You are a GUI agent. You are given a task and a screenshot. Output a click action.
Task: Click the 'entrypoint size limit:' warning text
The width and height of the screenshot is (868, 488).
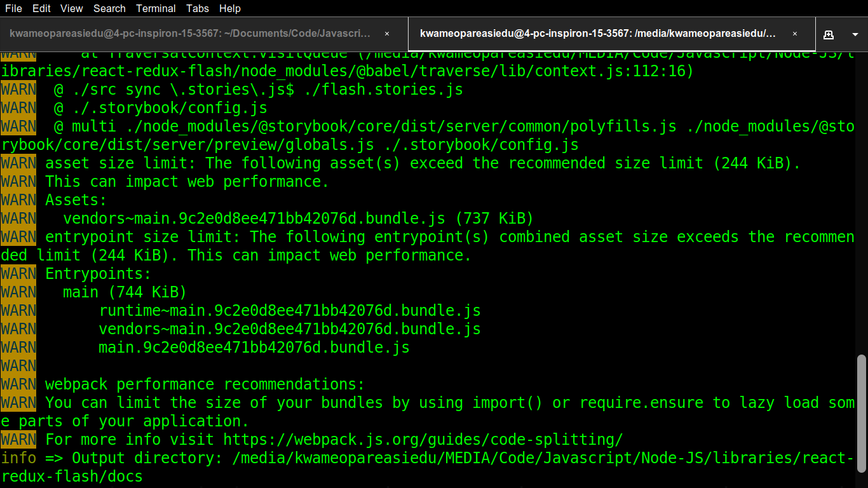[x=143, y=237]
